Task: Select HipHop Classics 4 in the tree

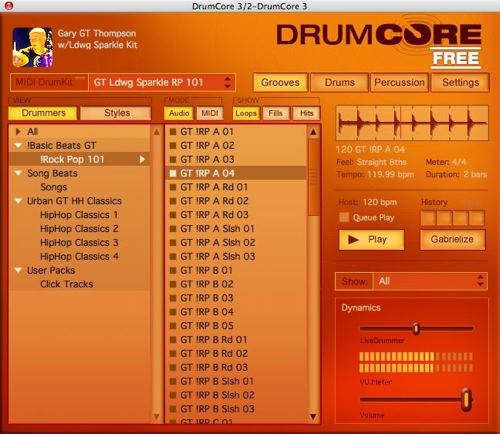Action: pos(79,257)
